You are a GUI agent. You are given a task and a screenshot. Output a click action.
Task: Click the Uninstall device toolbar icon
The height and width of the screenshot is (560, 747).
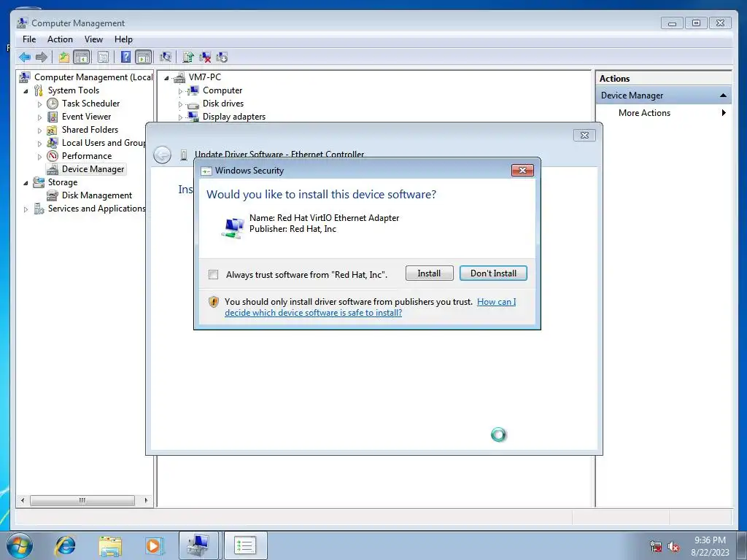205,58
